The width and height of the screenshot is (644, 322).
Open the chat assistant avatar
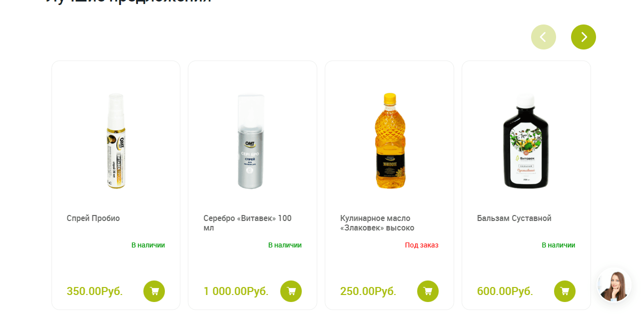click(x=614, y=284)
